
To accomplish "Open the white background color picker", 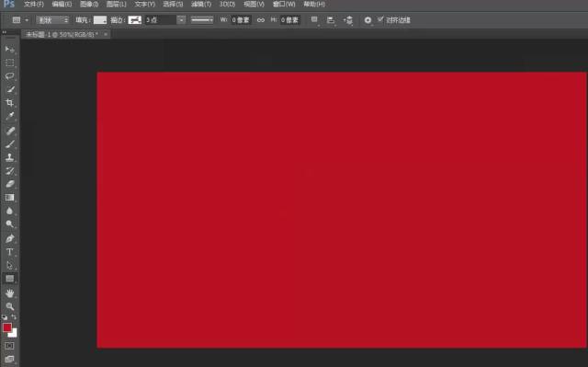I will click(x=15, y=334).
